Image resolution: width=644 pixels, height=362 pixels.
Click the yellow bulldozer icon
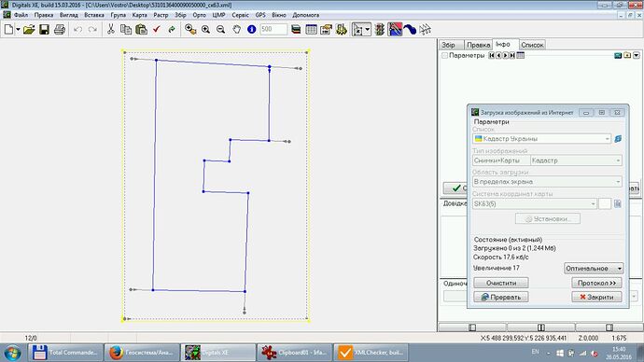click(x=342, y=30)
